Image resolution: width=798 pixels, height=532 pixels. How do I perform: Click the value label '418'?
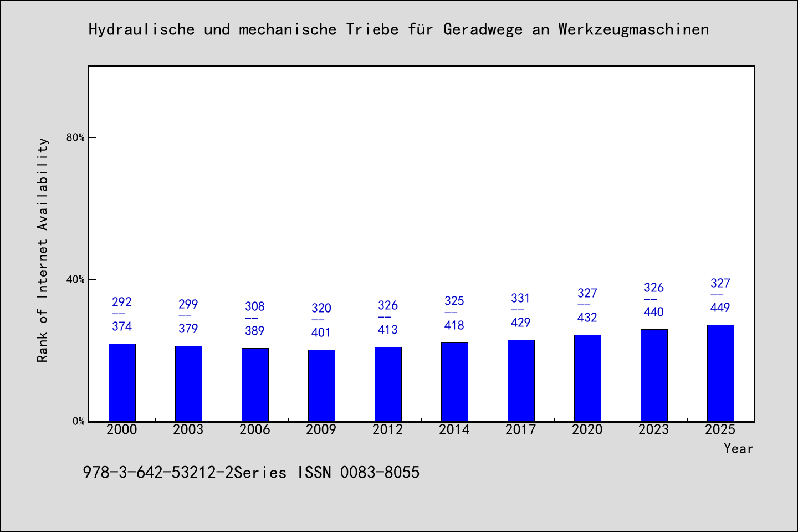coord(454,325)
